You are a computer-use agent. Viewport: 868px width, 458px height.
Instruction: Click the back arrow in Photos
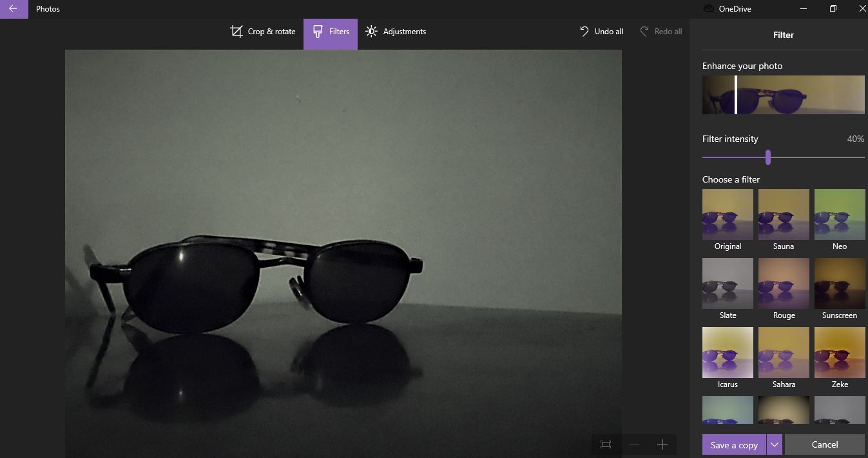pyautogui.click(x=14, y=9)
